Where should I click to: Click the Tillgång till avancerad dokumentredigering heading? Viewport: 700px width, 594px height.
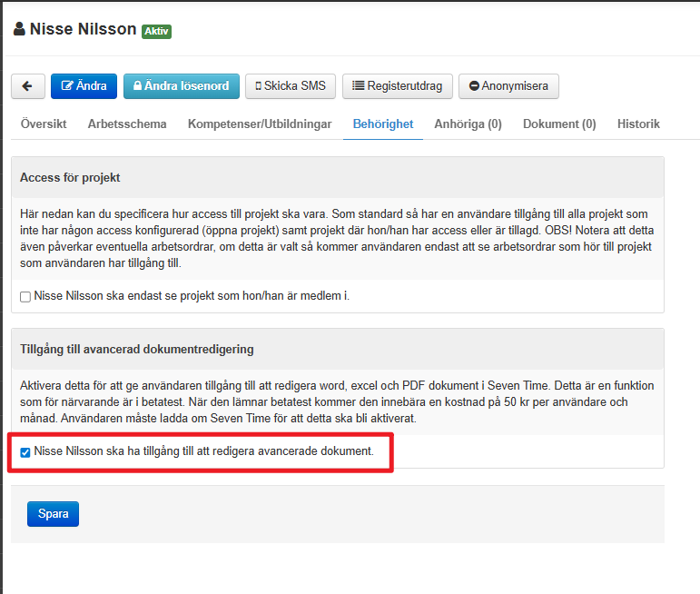[136, 349]
